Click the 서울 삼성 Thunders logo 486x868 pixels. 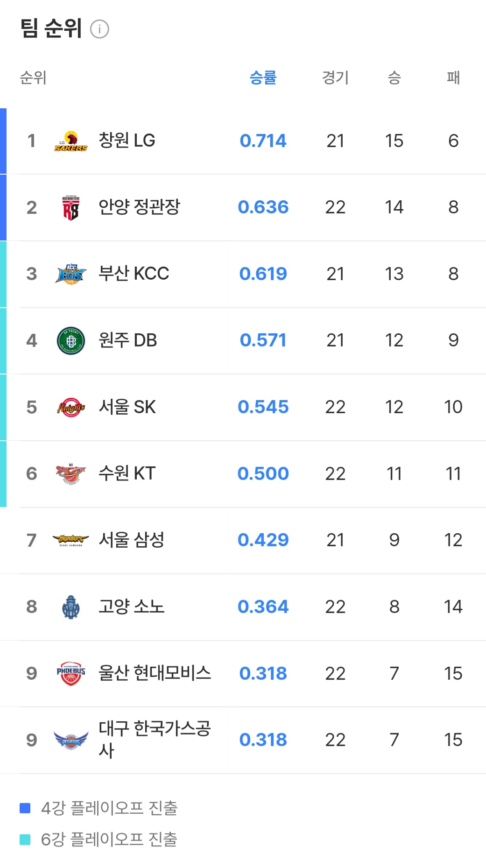pyautogui.click(x=71, y=540)
